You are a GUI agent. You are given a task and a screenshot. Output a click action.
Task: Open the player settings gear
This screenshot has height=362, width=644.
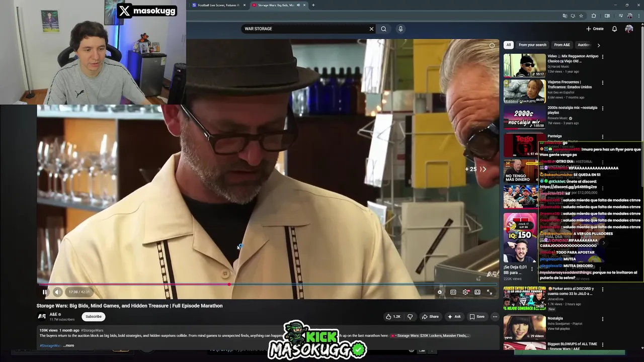465,292
